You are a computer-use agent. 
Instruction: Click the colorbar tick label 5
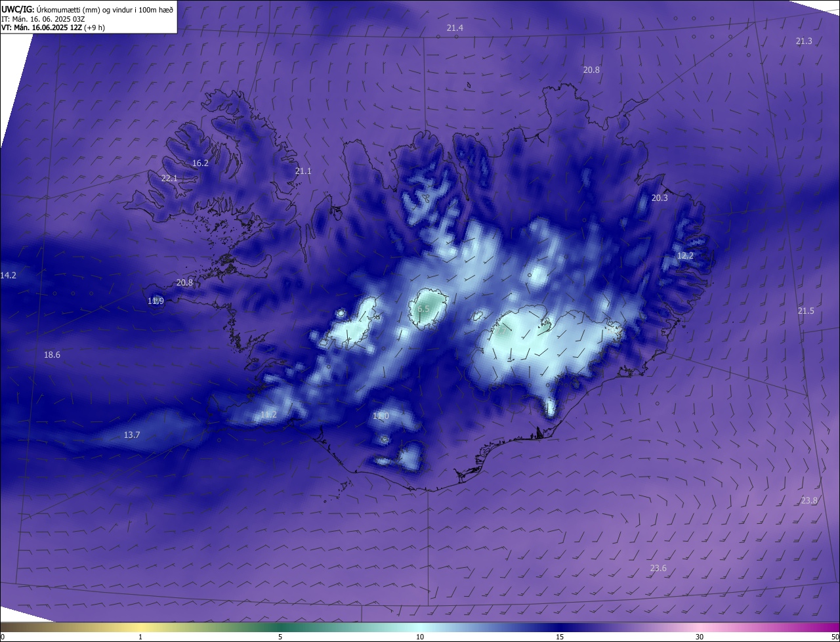pyautogui.click(x=280, y=637)
